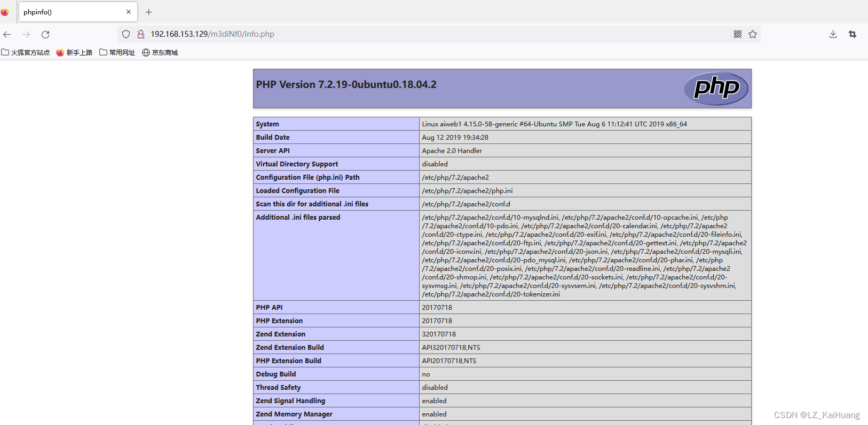Reload the phpinfo page
Screen dimensions: 868x425
[x=45, y=34]
